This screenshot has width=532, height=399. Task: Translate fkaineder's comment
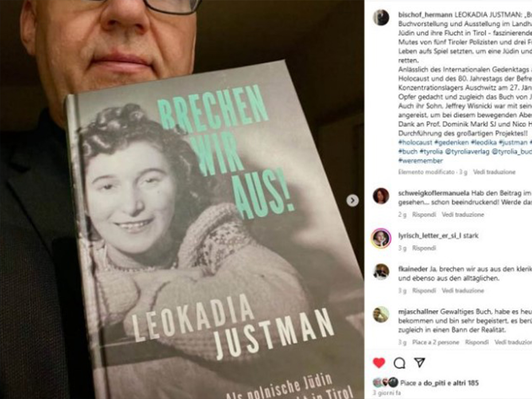[463, 291]
